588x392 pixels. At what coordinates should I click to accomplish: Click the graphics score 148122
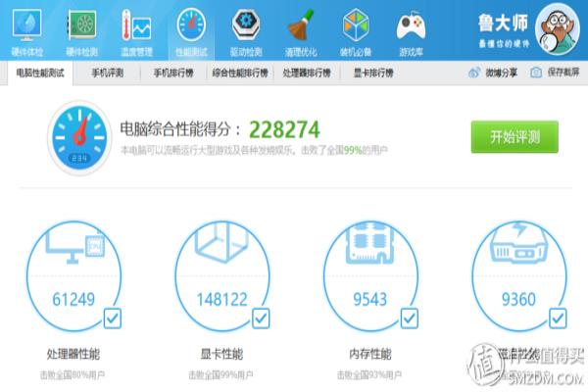point(222,299)
